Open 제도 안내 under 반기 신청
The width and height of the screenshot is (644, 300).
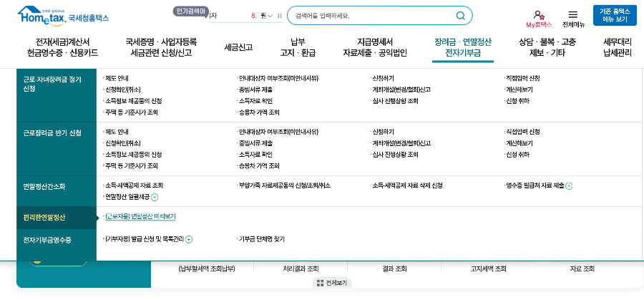[117, 132]
